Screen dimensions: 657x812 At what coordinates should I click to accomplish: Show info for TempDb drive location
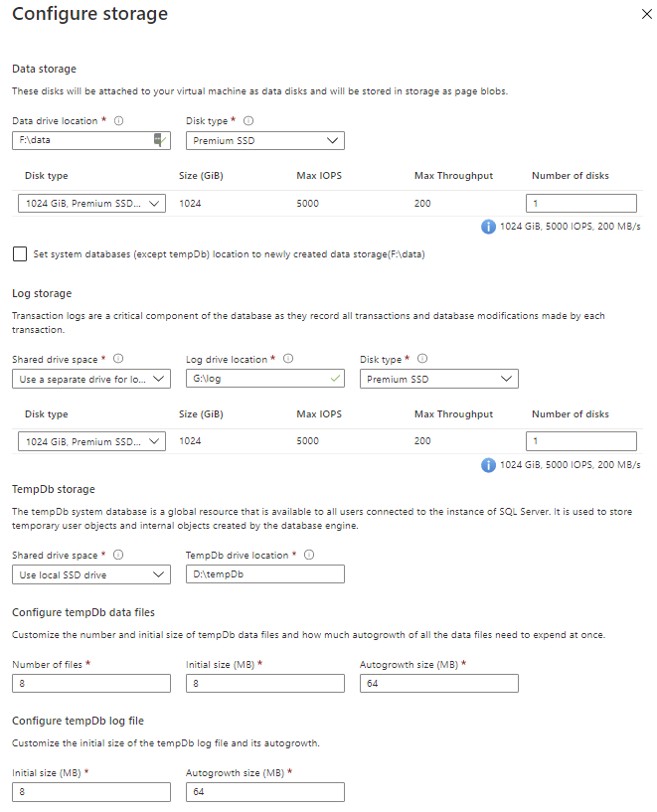[309, 555]
